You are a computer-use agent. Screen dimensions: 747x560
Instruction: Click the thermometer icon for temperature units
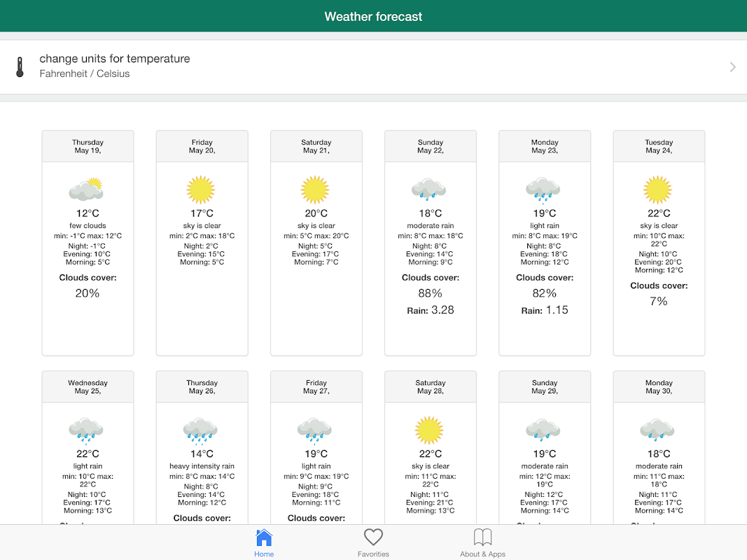[20, 66]
